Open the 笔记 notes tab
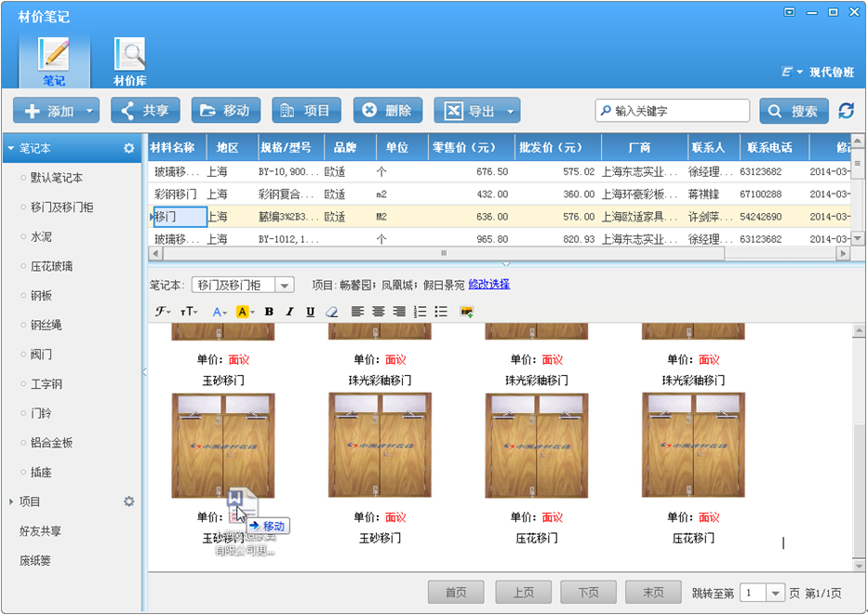868x615 pixels. 54,60
